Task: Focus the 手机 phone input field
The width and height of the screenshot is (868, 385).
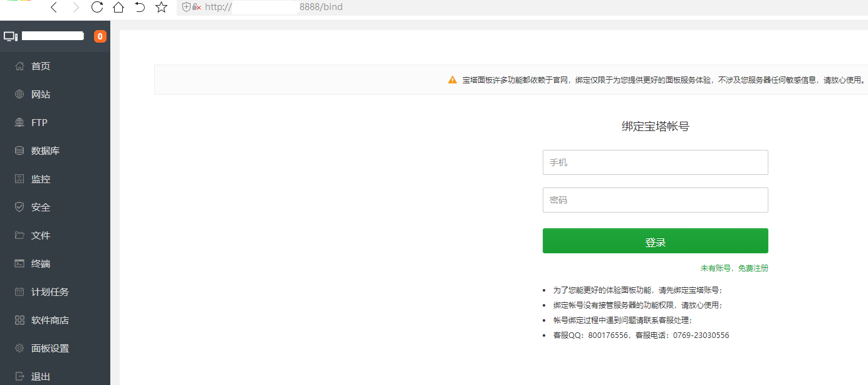Action: 656,162
